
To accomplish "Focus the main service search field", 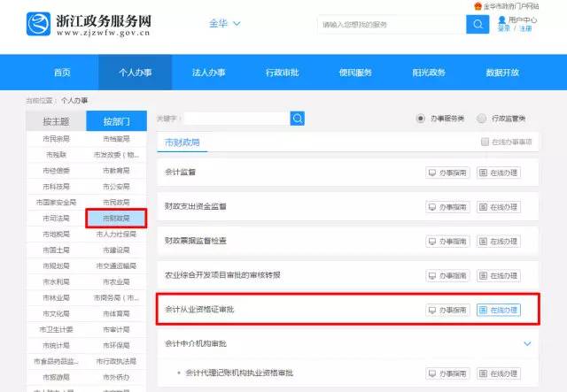I will (x=392, y=24).
